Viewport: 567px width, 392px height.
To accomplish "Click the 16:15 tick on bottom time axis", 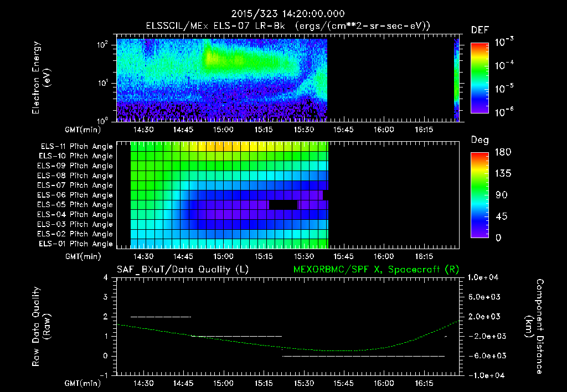I will coord(424,383).
